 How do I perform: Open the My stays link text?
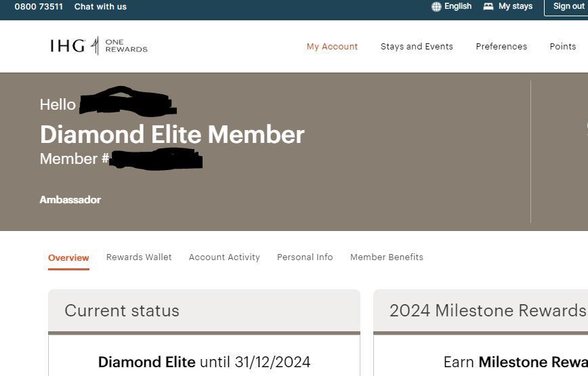[x=516, y=6]
